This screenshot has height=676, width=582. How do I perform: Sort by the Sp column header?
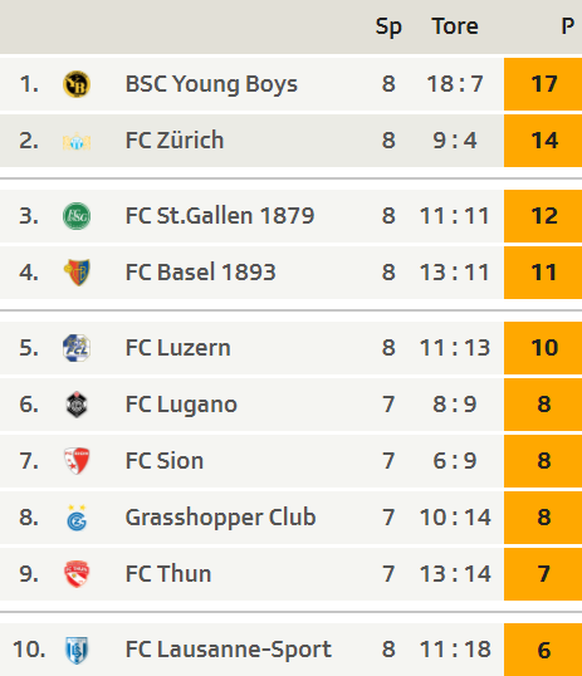point(388,27)
